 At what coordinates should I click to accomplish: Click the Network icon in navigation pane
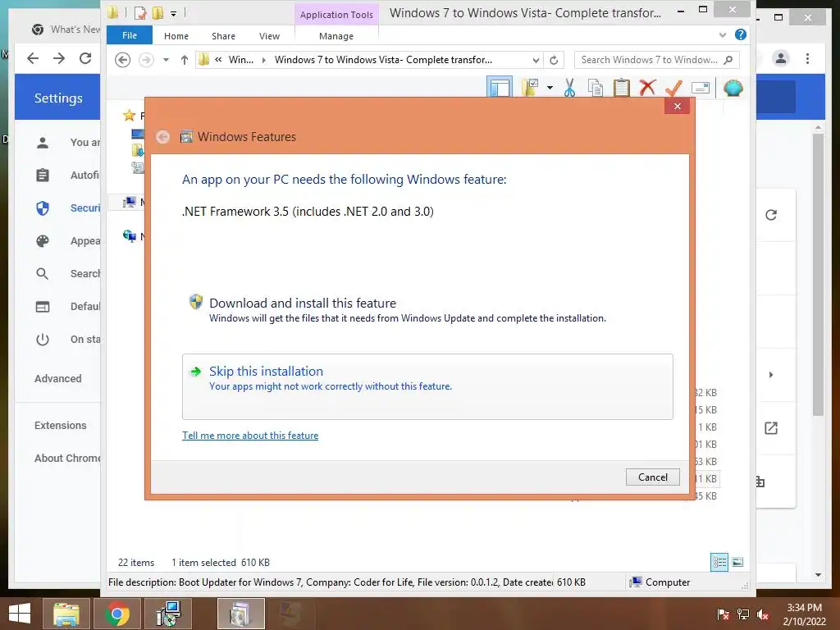(x=129, y=235)
